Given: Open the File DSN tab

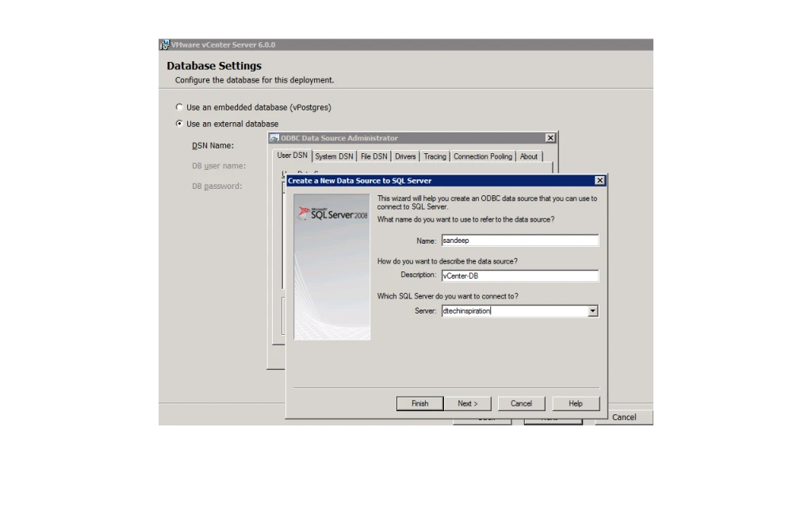Looking at the screenshot, I should [374, 156].
